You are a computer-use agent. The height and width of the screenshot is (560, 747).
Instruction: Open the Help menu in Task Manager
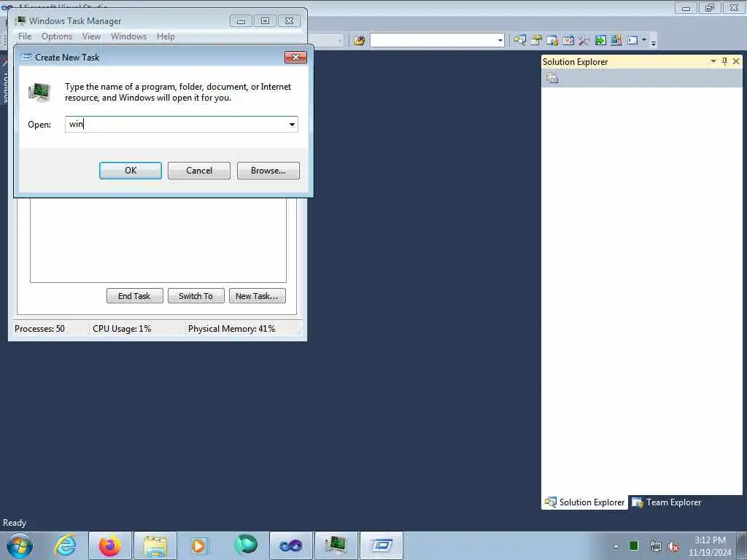click(x=166, y=36)
